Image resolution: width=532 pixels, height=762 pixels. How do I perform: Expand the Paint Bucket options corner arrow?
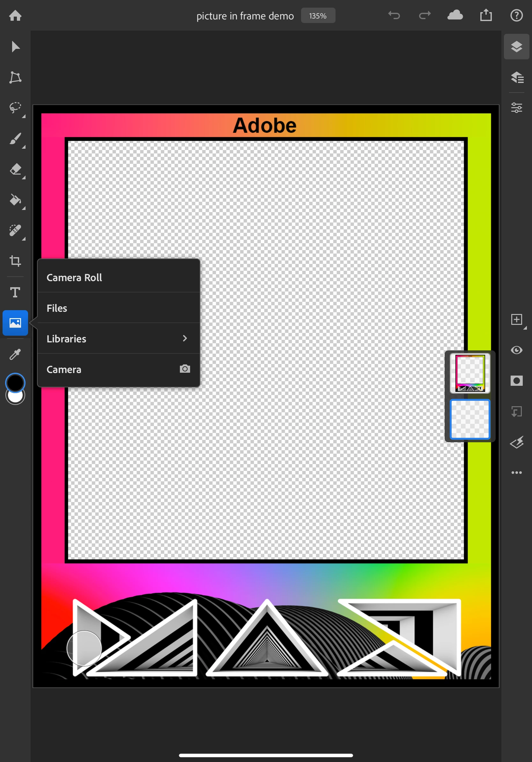point(24,208)
